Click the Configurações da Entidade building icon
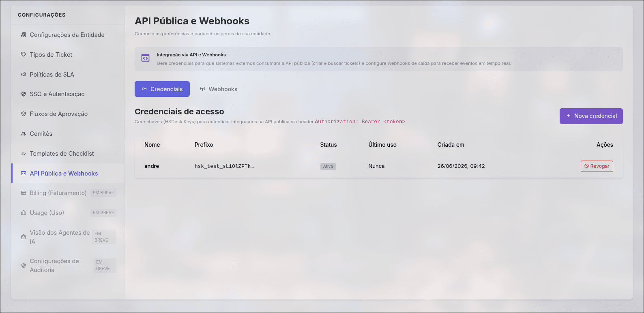This screenshot has height=313, width=644. pos(24,35)
